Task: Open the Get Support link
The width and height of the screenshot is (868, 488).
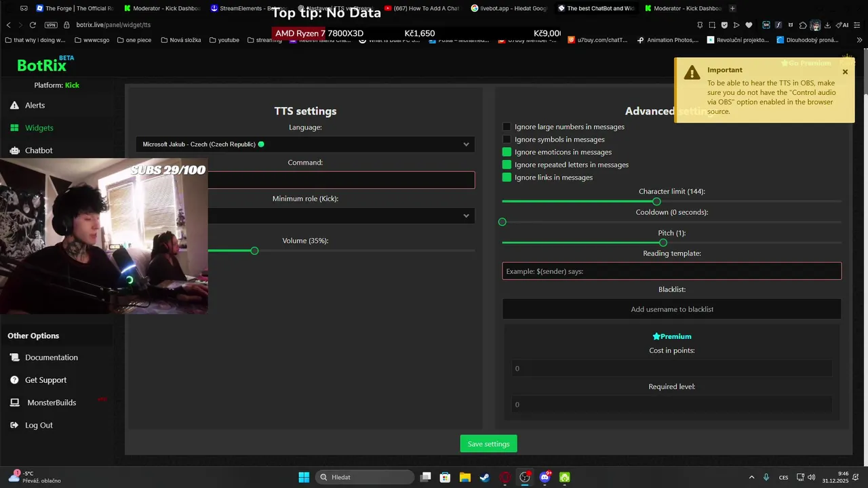Action: point(45,380)
